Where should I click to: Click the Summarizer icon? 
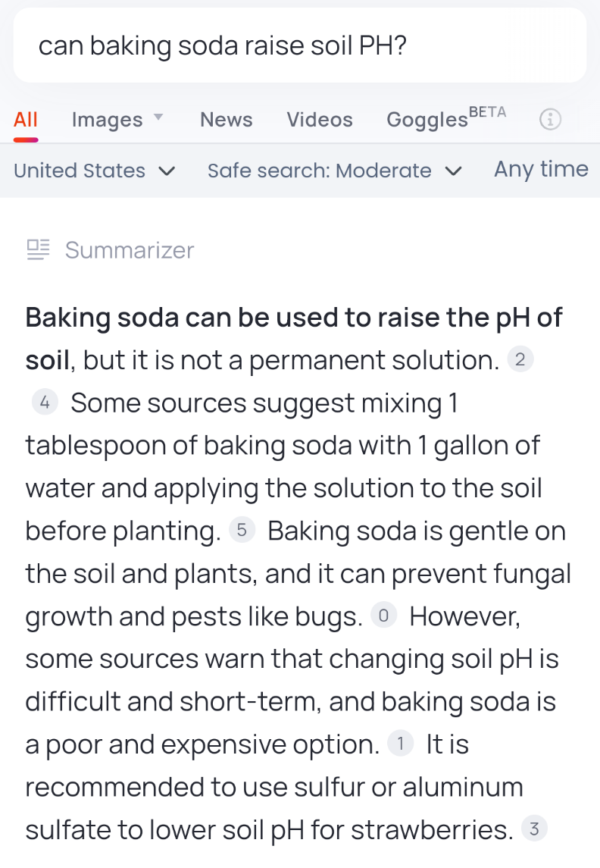pos(38,249)
